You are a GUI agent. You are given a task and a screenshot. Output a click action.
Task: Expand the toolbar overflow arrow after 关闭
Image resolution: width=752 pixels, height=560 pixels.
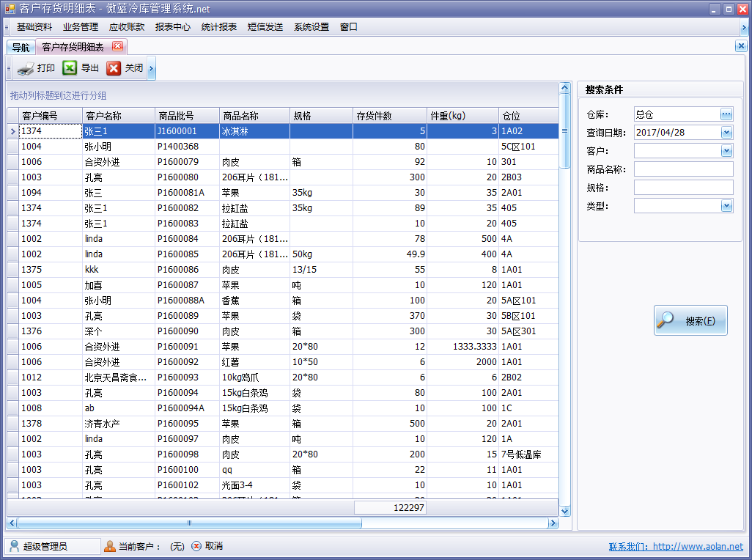pyautogui.click(x=151, y=69)
